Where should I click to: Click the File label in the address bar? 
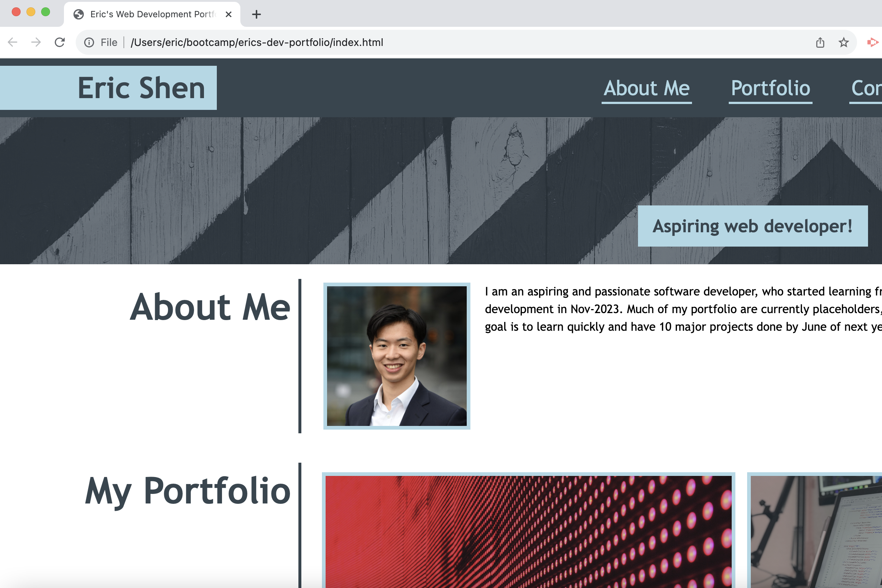click(x=108, y=42)
